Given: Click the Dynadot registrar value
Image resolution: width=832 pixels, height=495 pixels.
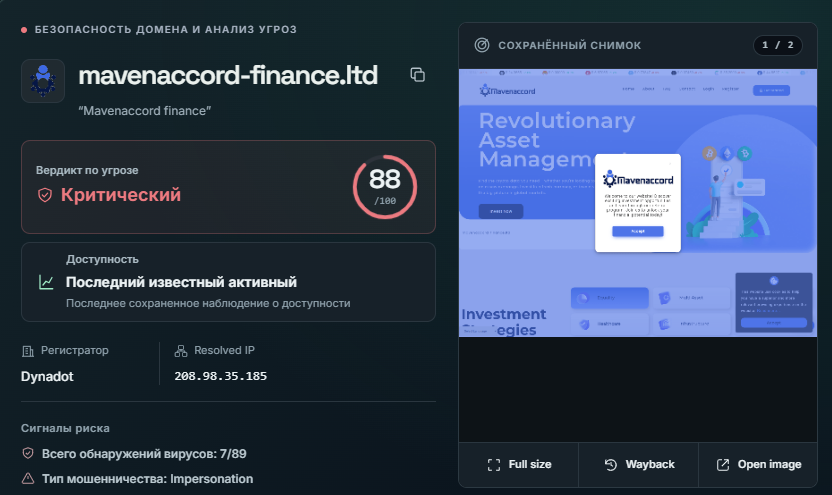Looking at the screenshot, I should pos(47,377).
